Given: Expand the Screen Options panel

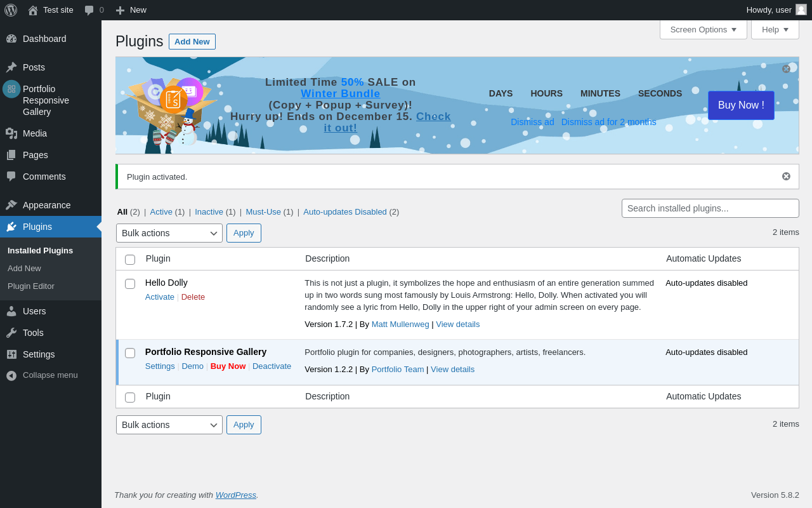Looking at the screenshot, I should point(704,29).
